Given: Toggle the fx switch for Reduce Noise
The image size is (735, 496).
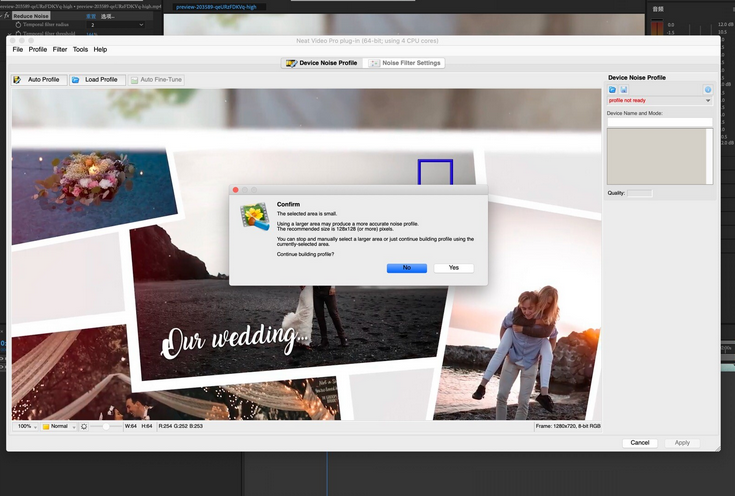Looking at the screenshot, I should (7, 16).
